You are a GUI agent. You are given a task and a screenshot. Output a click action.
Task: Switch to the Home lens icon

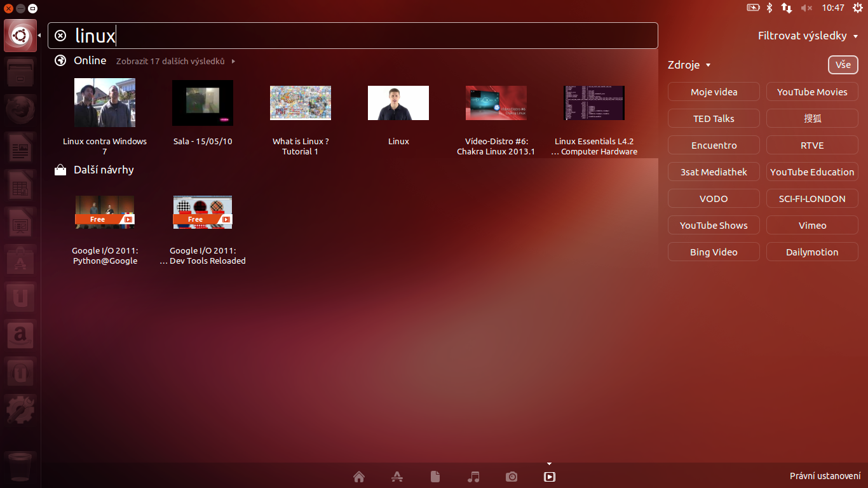coord(359,477)
